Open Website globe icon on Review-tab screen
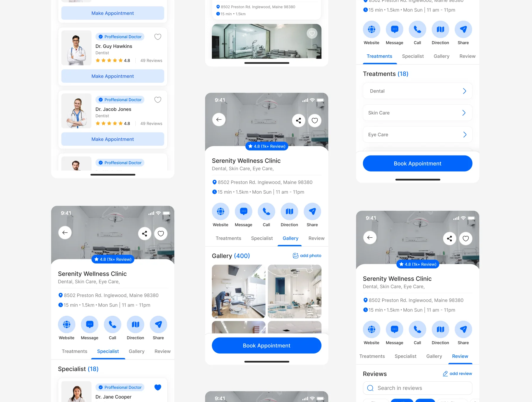The width and height of the screenshot is (532, 402). click(372, 329)
